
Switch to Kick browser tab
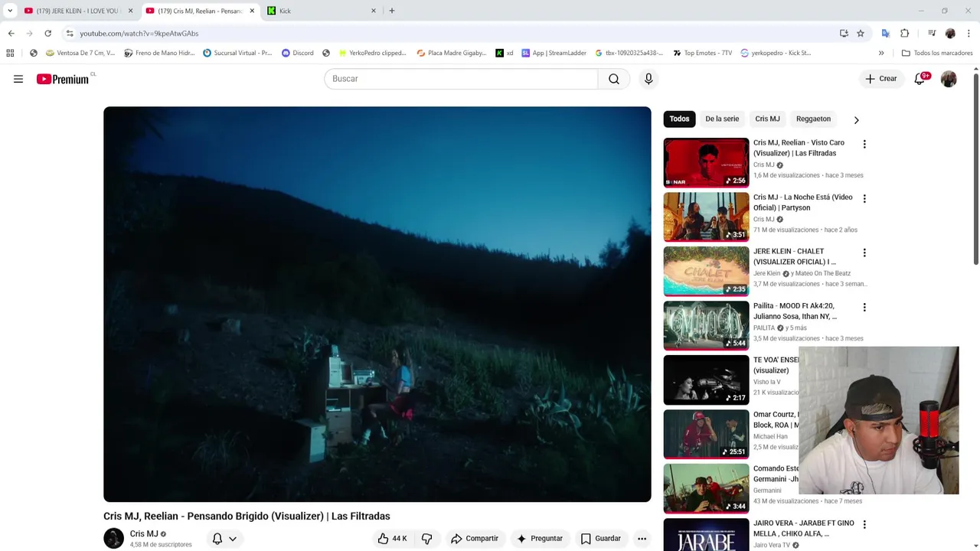click(x=322, y=11)
